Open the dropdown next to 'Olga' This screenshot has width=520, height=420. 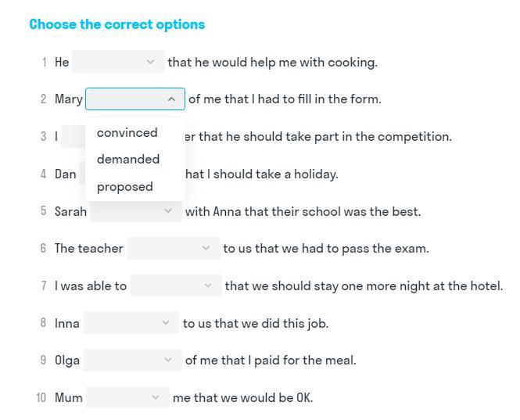coord(131,361)
